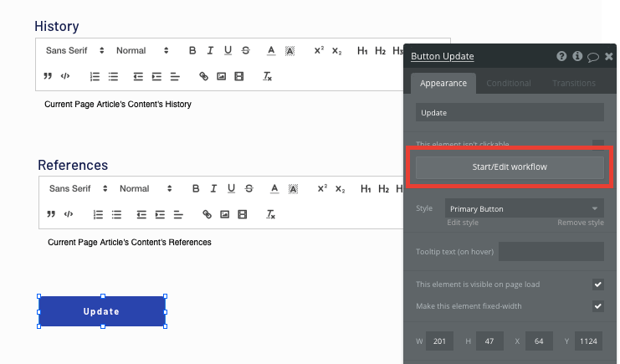Switch to the Conditional tab
Screen dimensions: 620x364
(509, 84)
